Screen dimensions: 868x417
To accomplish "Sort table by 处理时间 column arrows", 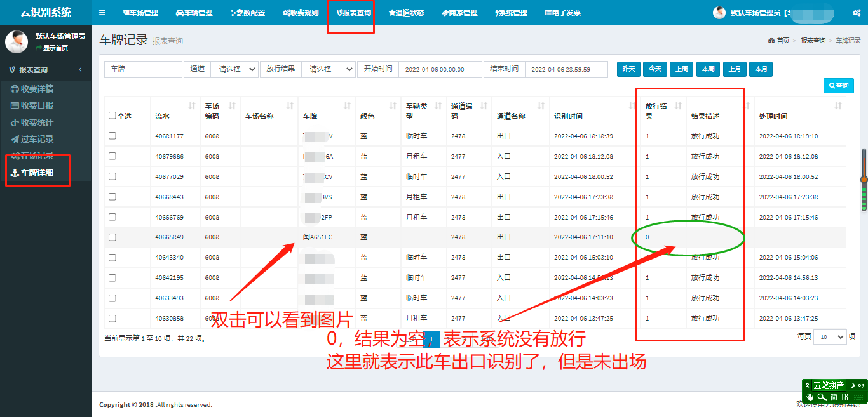I will 838,105.
